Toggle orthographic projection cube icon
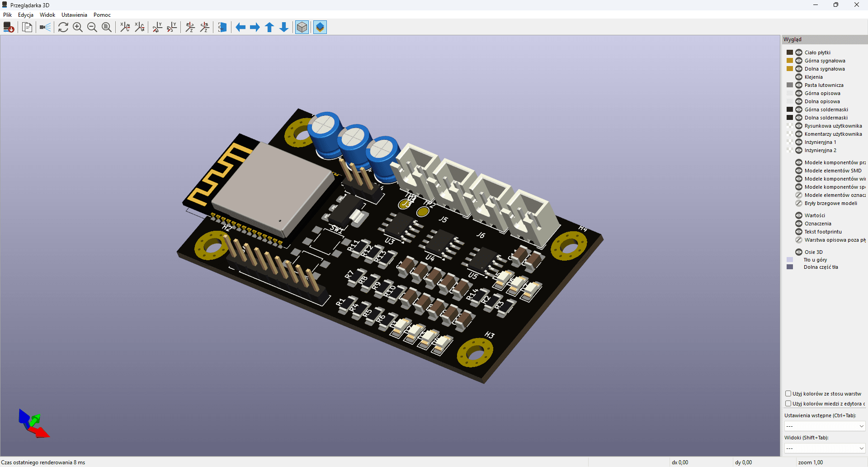Viewport: 868px width, 467px height. click(302, 28)
